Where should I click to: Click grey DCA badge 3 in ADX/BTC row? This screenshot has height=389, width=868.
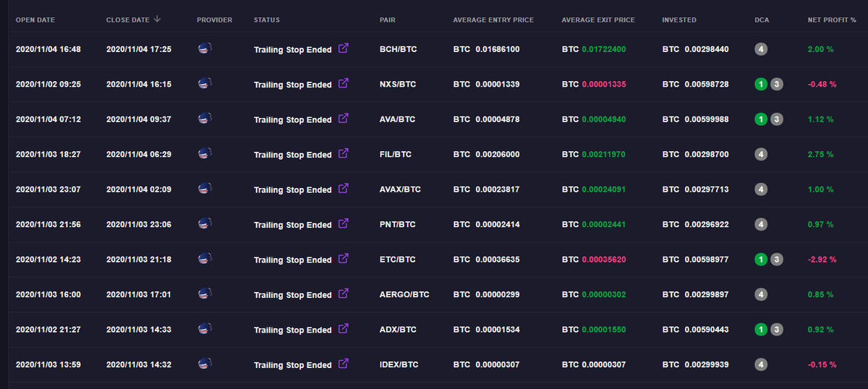776,329
